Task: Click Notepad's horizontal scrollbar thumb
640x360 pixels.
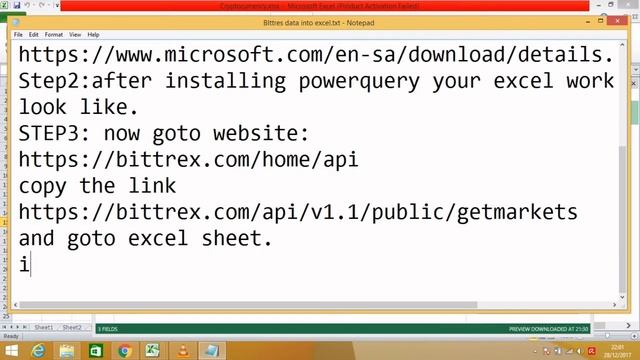Action: coord(248,305)
